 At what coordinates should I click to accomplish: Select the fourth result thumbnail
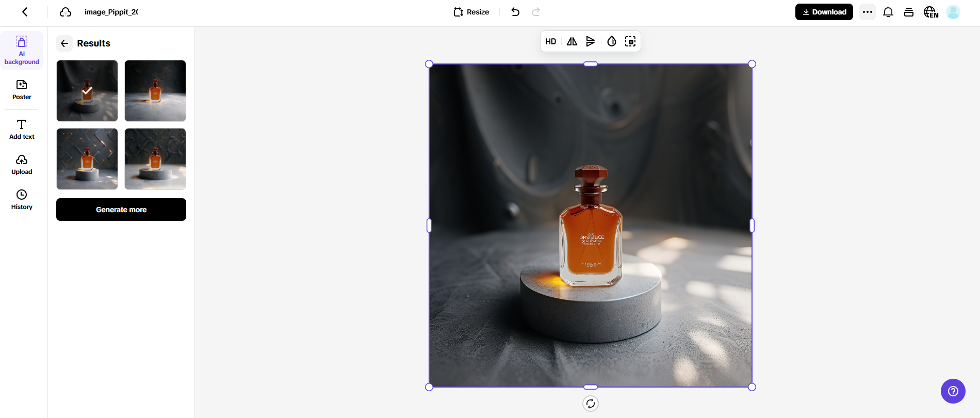coord(155,159)
